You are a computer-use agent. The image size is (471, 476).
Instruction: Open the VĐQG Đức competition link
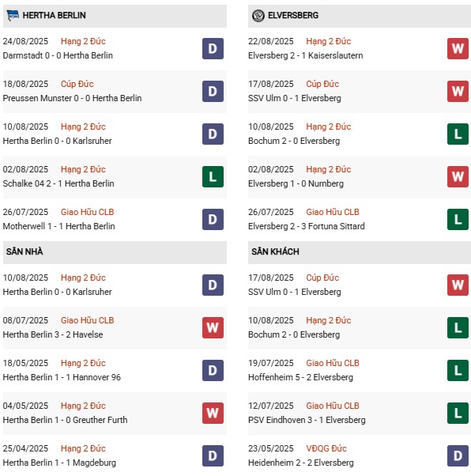click(x=326, y=448)
